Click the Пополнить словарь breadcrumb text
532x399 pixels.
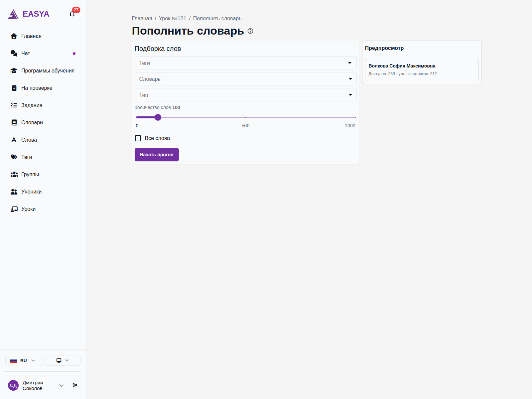tap(217, 19)
